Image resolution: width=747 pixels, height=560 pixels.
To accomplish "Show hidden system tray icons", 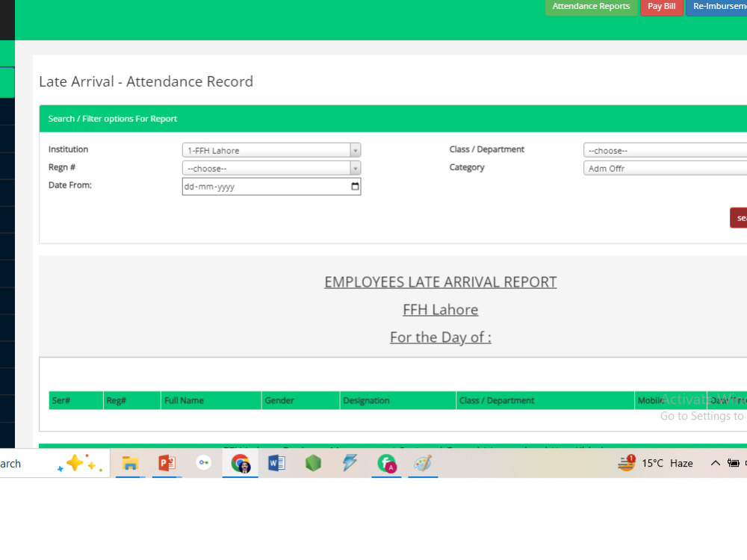I will pyautogui.click(x=715, y=463).
